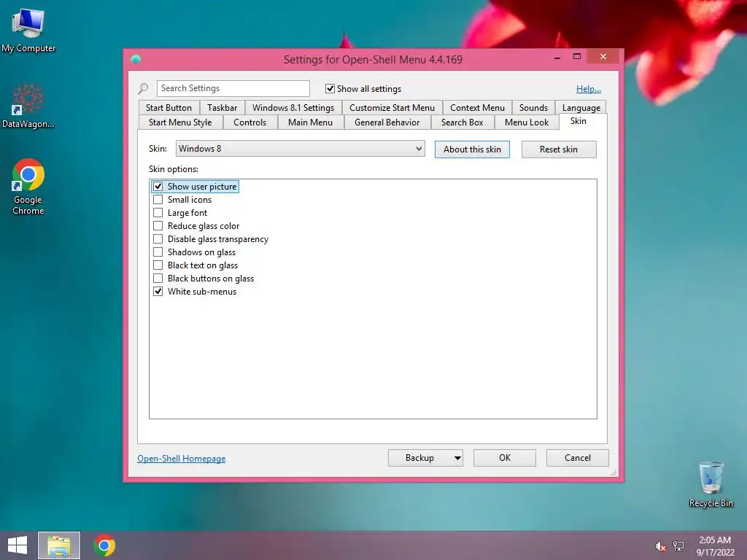The height and width of the screenshot is (560, 747).
Task: Focus the Search Settings field
Action: pyautogui.click(x=233, y=88)
